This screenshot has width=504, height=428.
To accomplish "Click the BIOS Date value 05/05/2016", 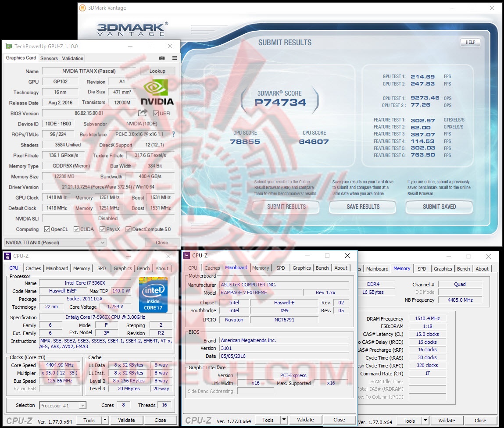I will coord(285,356).
